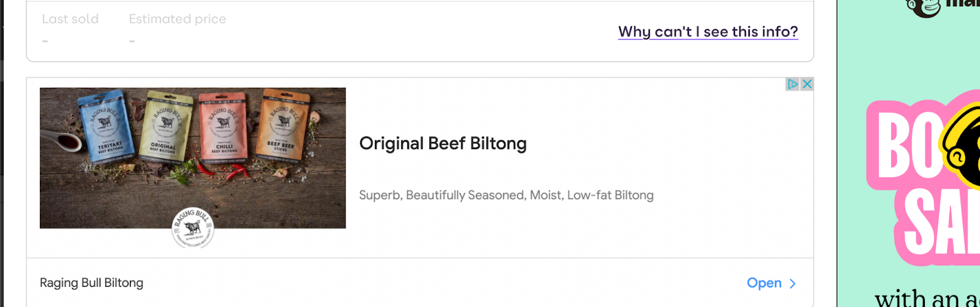Click the 'Estimated price' label
The width and height of the screenshot is (980, 307).
tap(178, 19)
